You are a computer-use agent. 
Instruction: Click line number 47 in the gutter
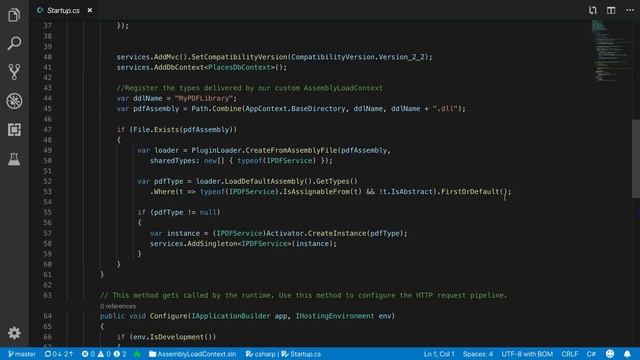coord(48,129)
